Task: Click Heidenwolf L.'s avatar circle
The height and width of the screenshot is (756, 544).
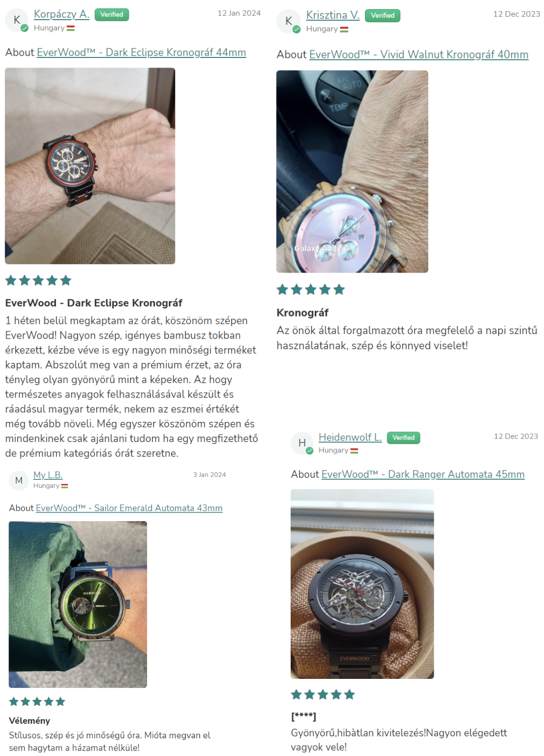Action: point(302,443)
